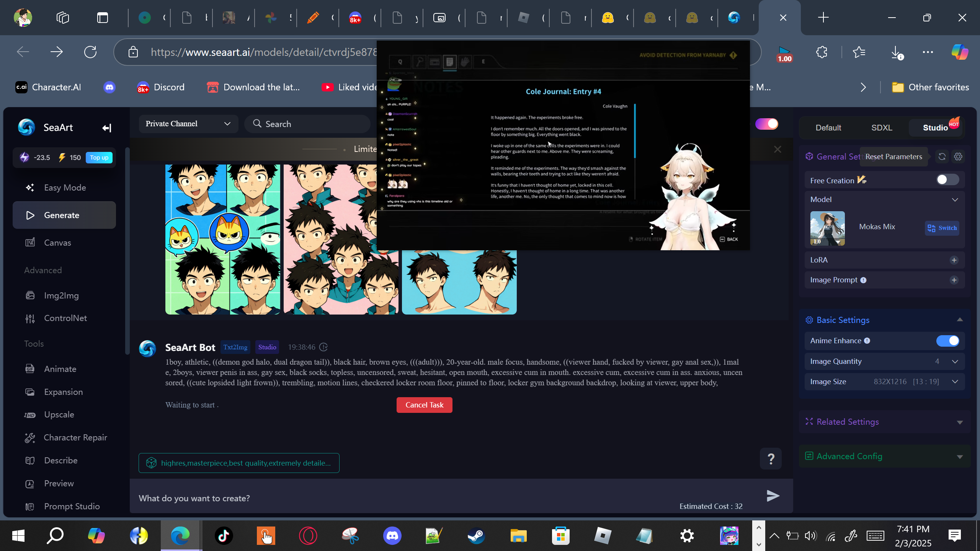This screenshot has width=980, height=551.
Task: Add an Image Prompt with the plus icon
Action: tap(954, 280)
